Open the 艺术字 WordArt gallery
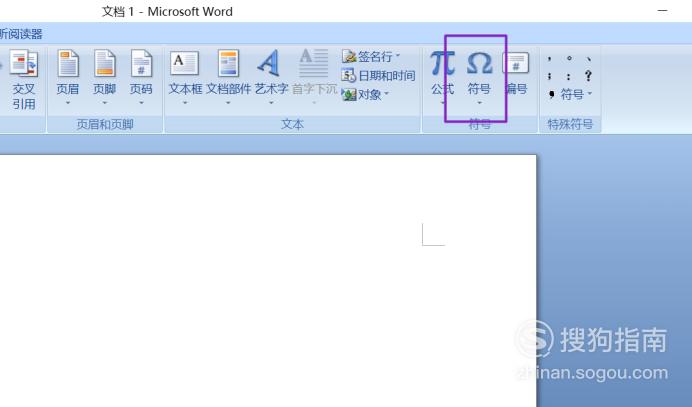The image size is (692, 407). point(271,78)
